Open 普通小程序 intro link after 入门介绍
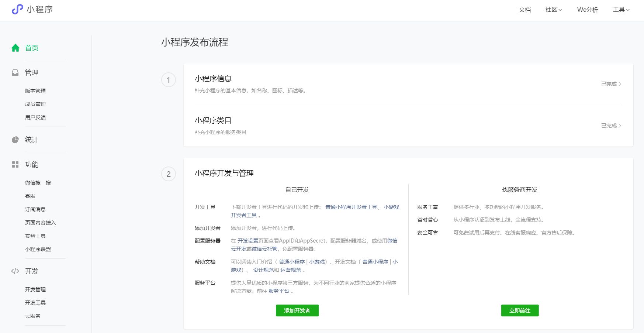The height and width of the screenshot is (333, 644). point(292,262)
